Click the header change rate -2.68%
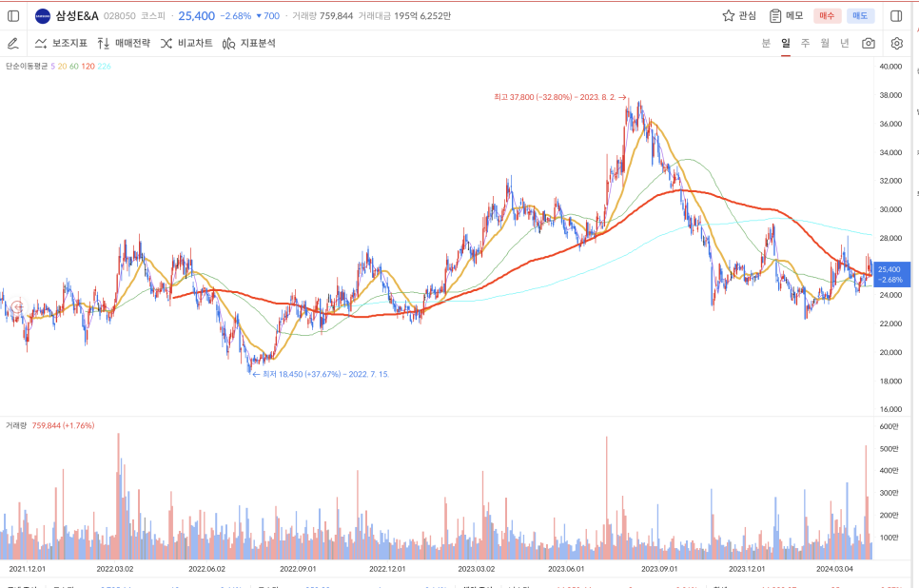Screen dimensions: 919x588 click(x=236, y=16)
